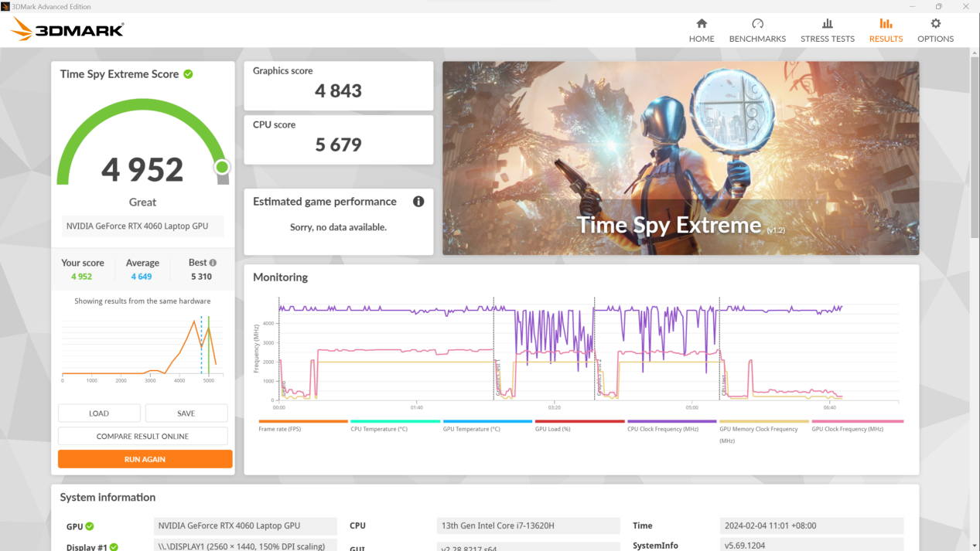Toggle CPU Clock Frequency legend entry

click(671, 426)
